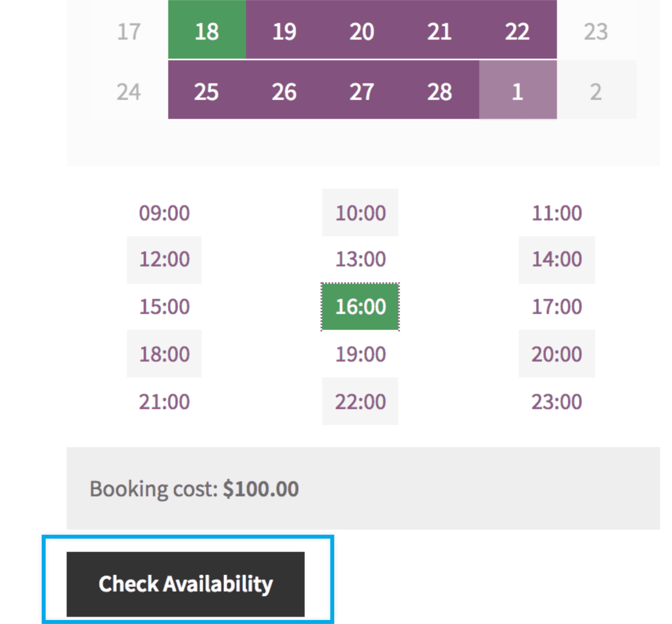Choose the 20:00 time slot

[x=556, y=354]
